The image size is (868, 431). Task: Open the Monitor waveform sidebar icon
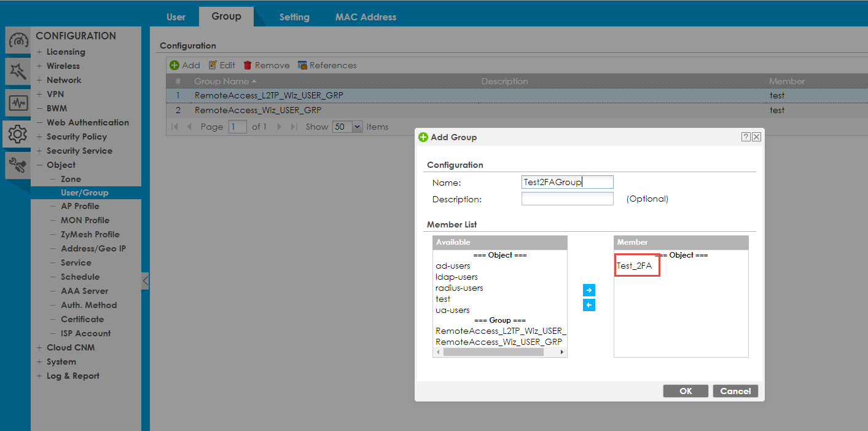pos(18,103)
